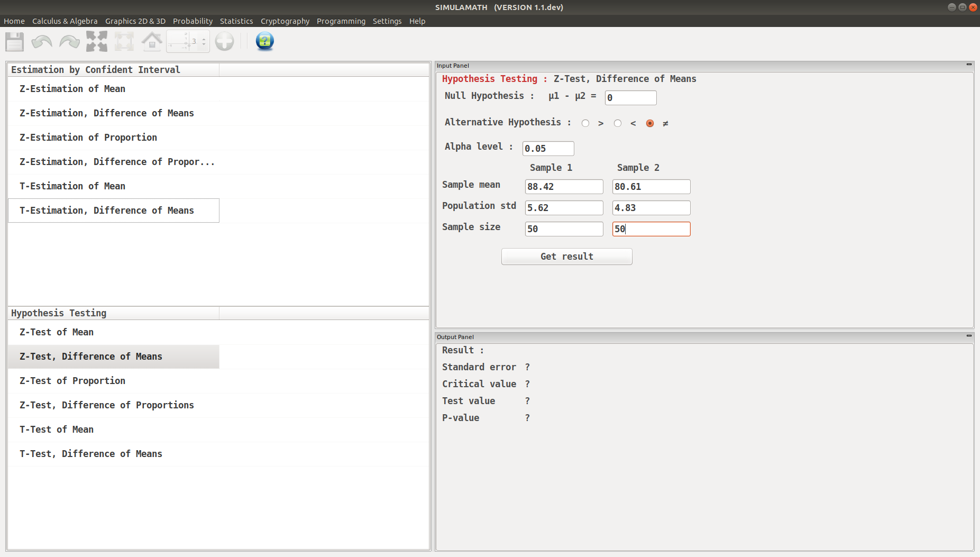Select T-Estimation, Difference of Means
This screenshot has height=557, width=980.
tap(114, 211)
